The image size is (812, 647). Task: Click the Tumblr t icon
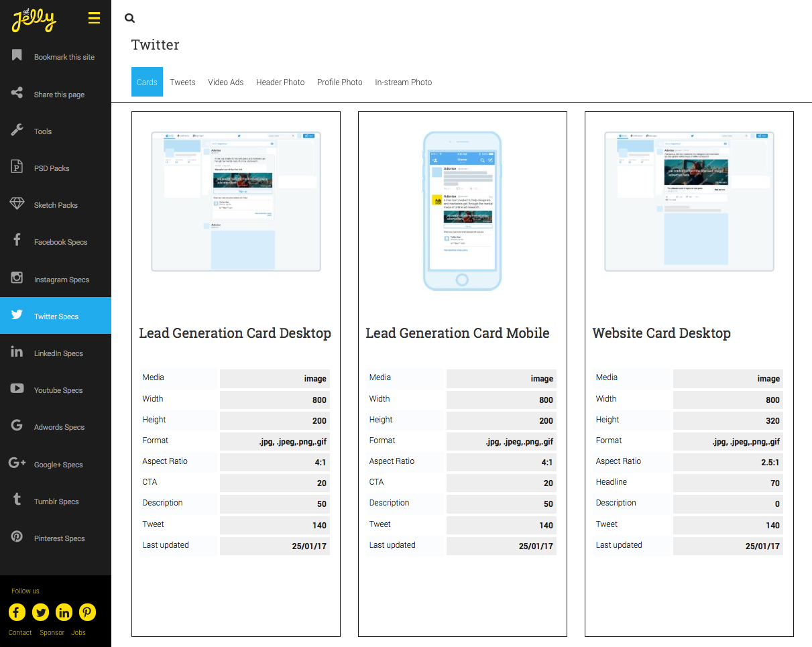(17, 500)
